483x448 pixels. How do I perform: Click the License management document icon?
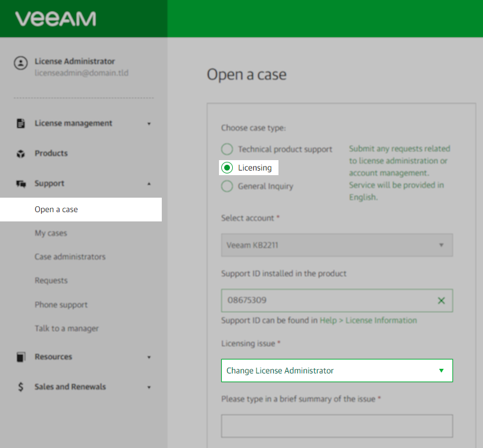pos(21,123)
